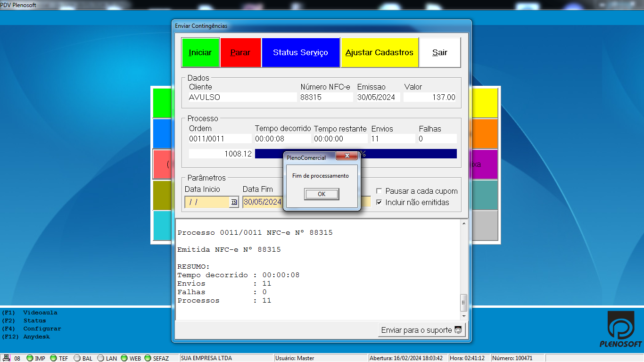Click the green tile in the main window
The width and height of the screenshot is (644, 362).
[x=162, y=103]
